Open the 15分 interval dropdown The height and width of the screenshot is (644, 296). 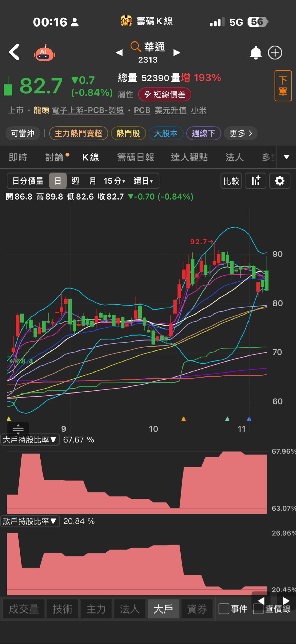pos(114,181)
